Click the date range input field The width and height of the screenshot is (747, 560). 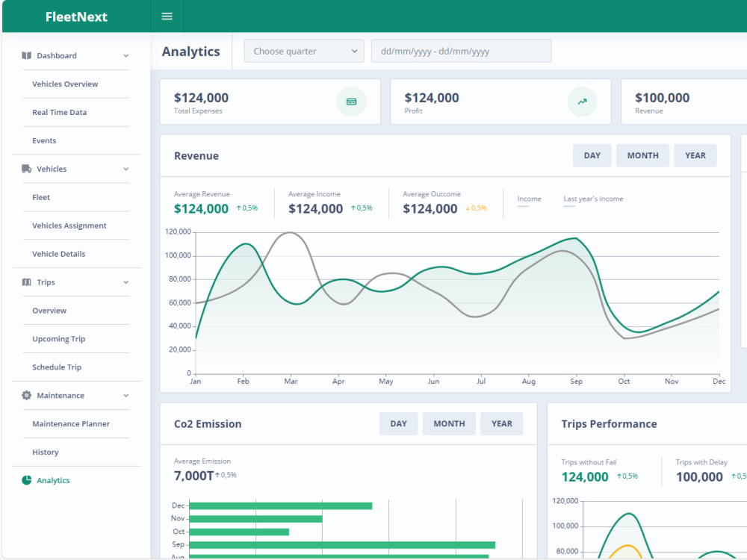[x=461, y=51]
